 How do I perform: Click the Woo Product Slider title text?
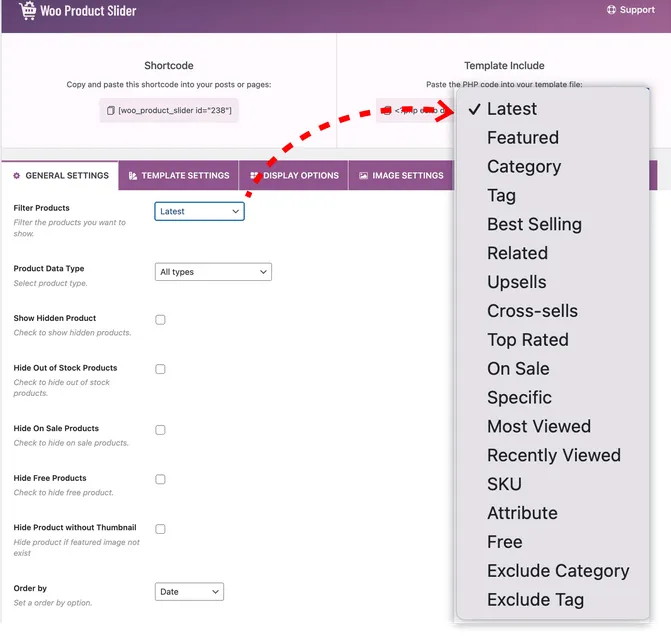coord(88,11)
